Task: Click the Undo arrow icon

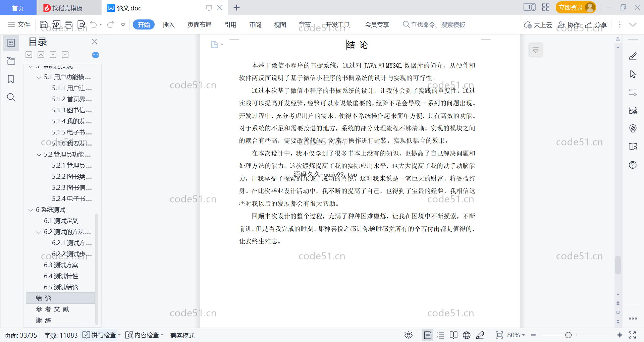Action: (94, 24)
